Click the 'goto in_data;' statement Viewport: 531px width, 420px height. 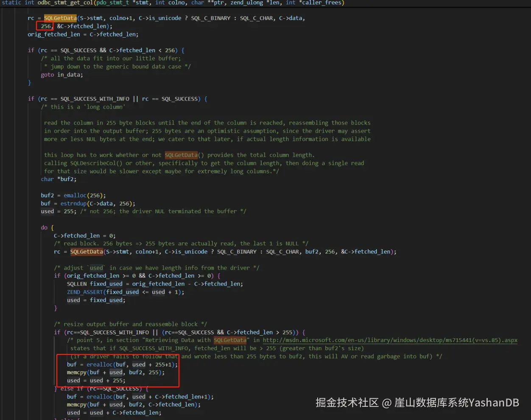(62, 75)
